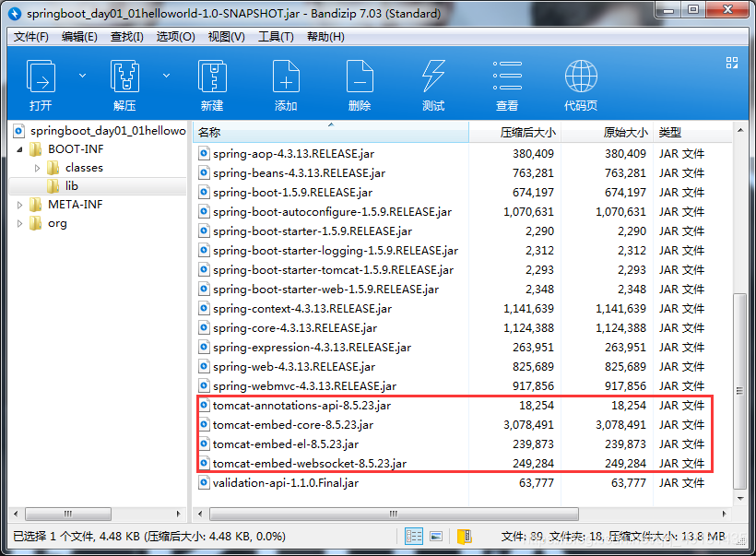Click tree panel scroll right arrow
This screenshot has width=756, height=556.
tap(179, 515)
